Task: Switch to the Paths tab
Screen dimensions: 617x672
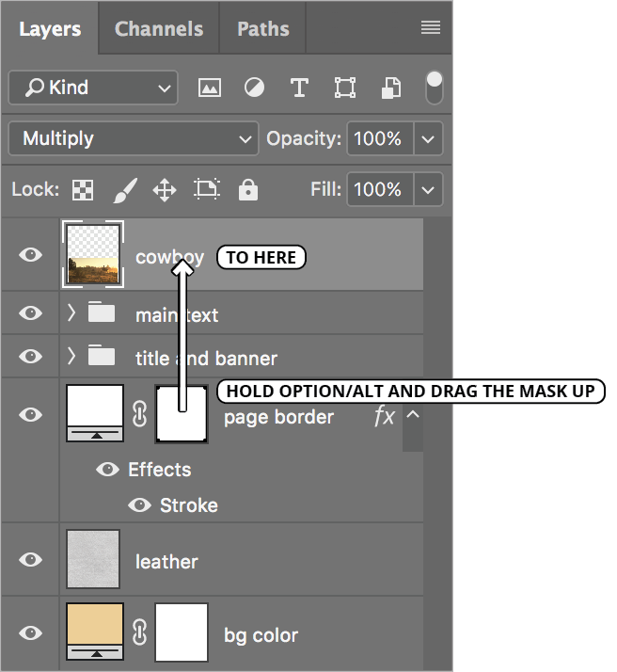Action: coord(263,29)
